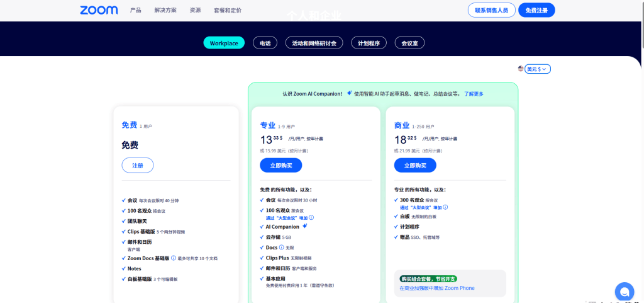Click info icon beside Zoom Docs 基础版

[x=174, y=258]
